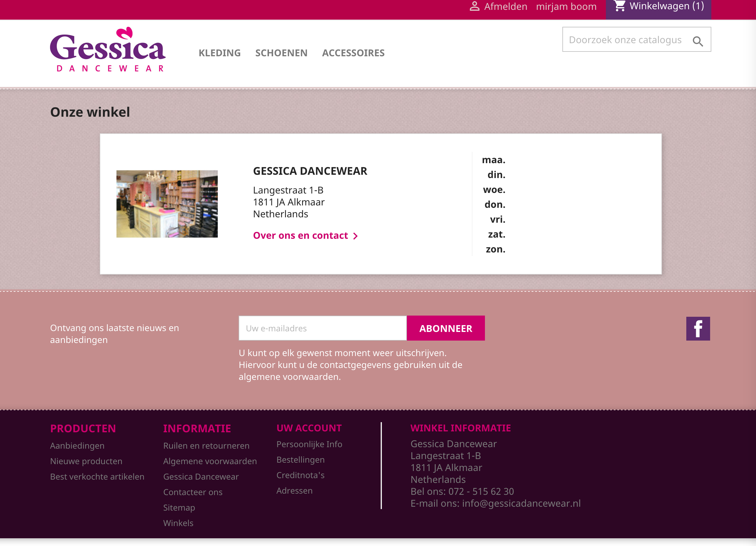Click the shopping cart icon
This screenshot has width=756, height=546.
coord(619,6)
